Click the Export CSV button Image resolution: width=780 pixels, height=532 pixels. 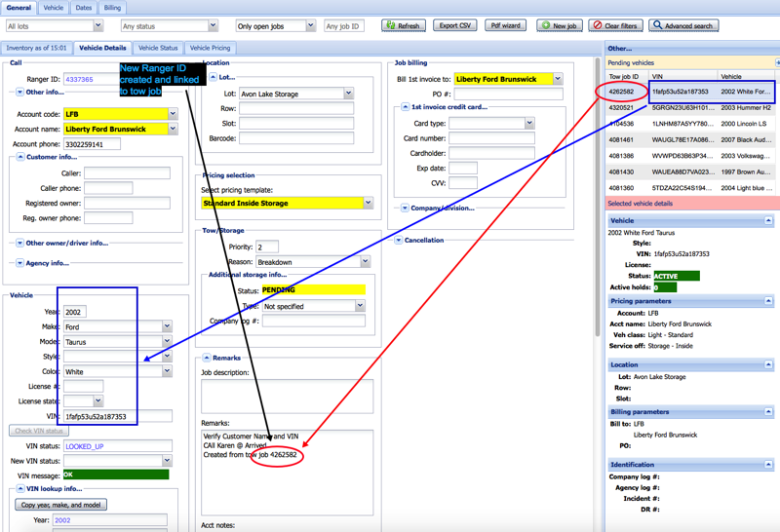click(455, 26)
